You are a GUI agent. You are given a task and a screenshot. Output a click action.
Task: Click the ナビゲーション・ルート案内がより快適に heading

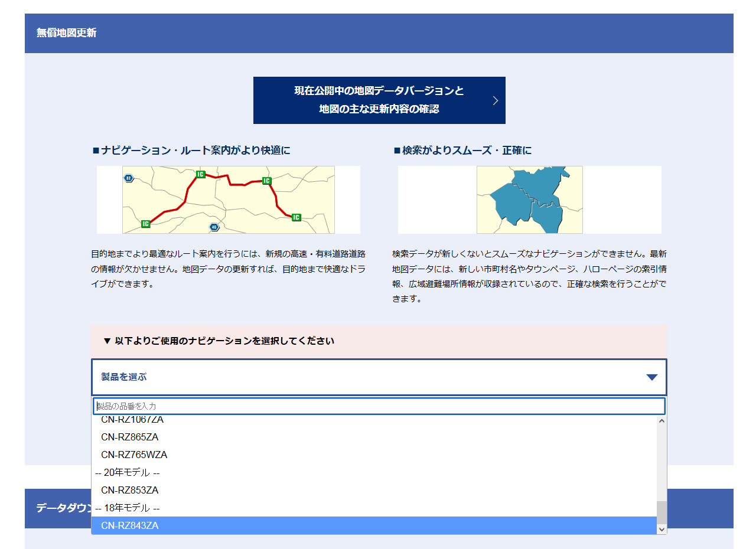[191, 151]
